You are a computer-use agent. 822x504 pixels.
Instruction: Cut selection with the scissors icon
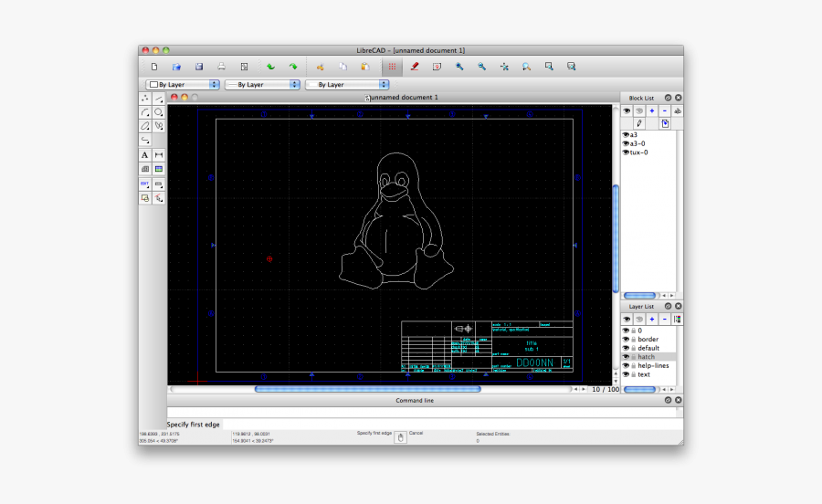click(x=320, y=67)
